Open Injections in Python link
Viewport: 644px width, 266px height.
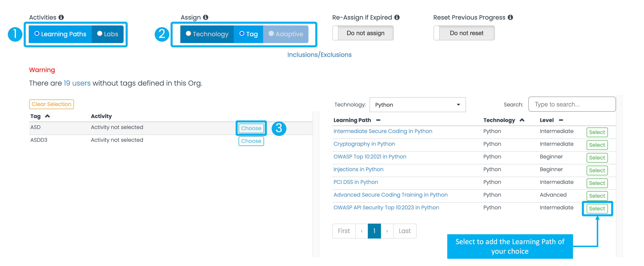coord(358,169)
